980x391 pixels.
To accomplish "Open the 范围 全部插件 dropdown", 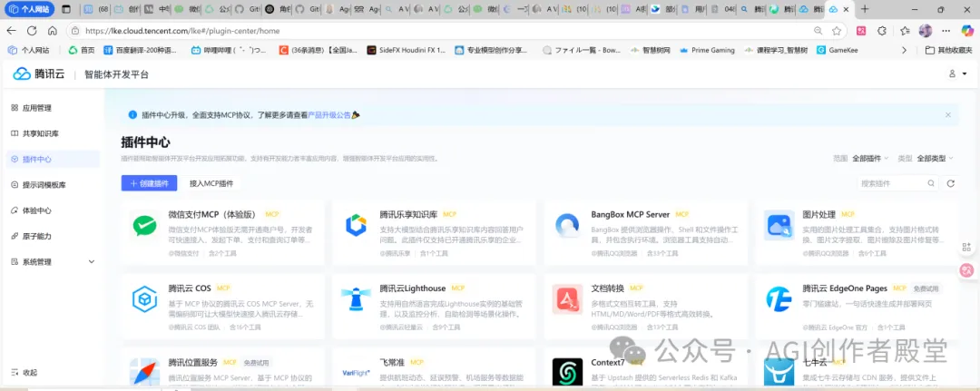I will click(870, 158).
